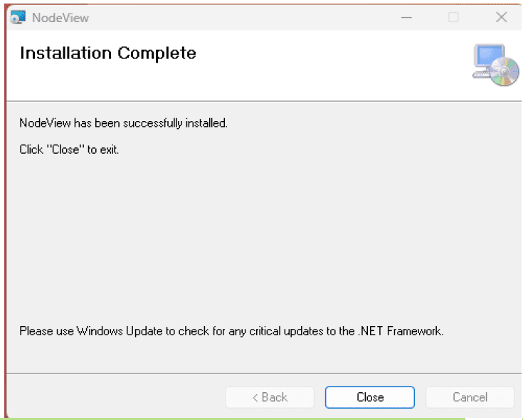
Task: Click the .NET Framework update notice
Action: [x=231, y=331]
